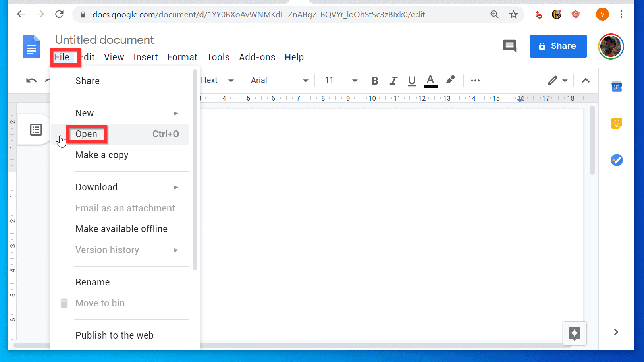Open the font size dropdown
644x362 pixels.
tap(338, 80)
